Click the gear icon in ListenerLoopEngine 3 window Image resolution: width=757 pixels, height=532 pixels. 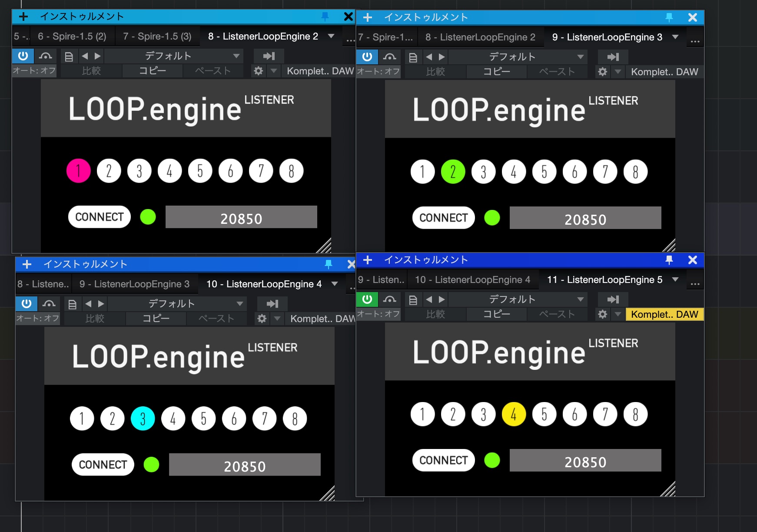pyautogui.click(x=602, y=72)
